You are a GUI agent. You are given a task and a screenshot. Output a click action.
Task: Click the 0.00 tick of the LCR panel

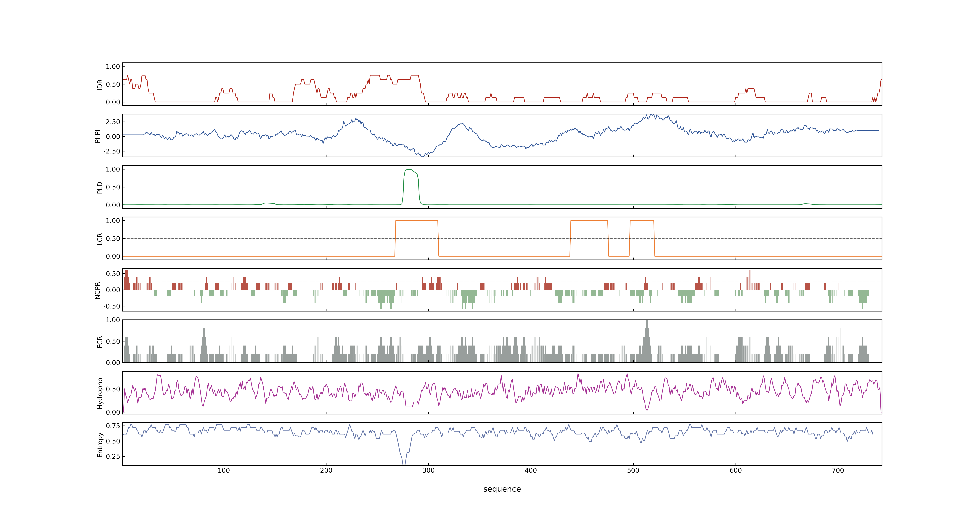coord(113,256)
